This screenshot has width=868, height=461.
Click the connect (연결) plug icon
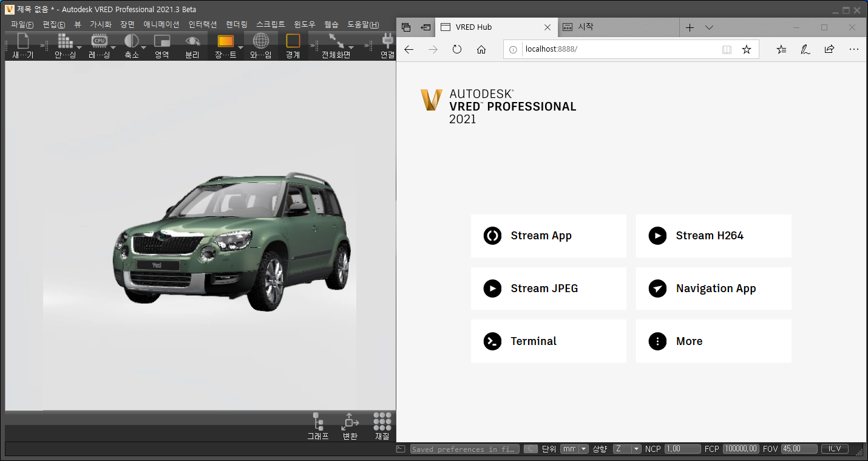tap(387, 41)
